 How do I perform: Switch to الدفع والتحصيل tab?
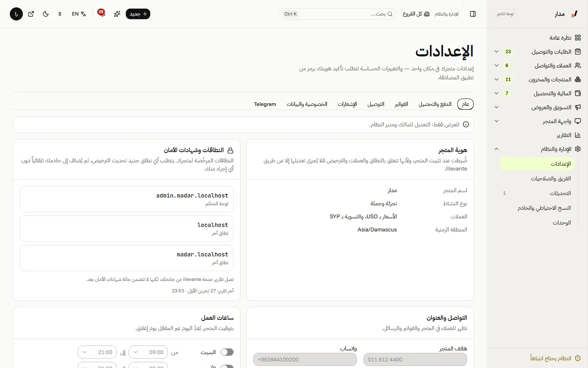pyautogui.click(x=435, y=104)
